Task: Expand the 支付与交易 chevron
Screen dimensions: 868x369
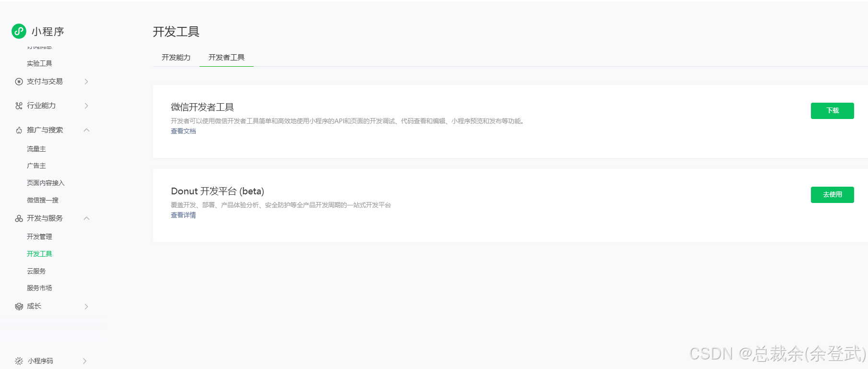Action: (x=86, y=82)
